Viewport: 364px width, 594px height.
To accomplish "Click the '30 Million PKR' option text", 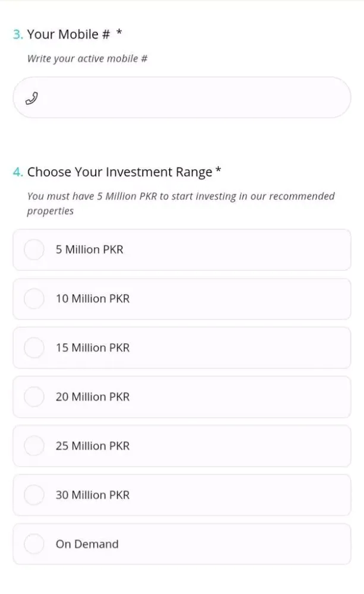I will click(x=93, y=495).
